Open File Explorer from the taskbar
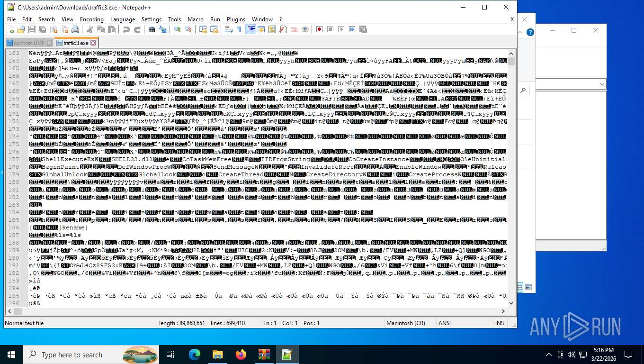 pyautogui.click(x=217, y=355)
